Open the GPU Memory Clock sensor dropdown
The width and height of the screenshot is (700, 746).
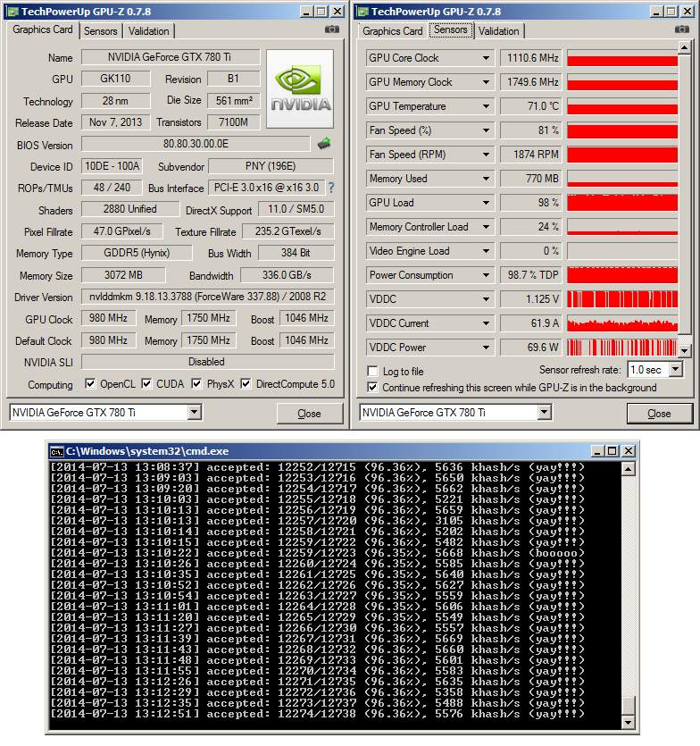(x=486, y=82)
